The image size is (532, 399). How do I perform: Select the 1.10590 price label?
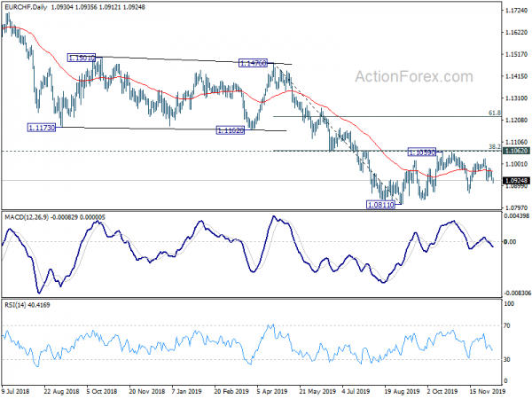point(422,153)
